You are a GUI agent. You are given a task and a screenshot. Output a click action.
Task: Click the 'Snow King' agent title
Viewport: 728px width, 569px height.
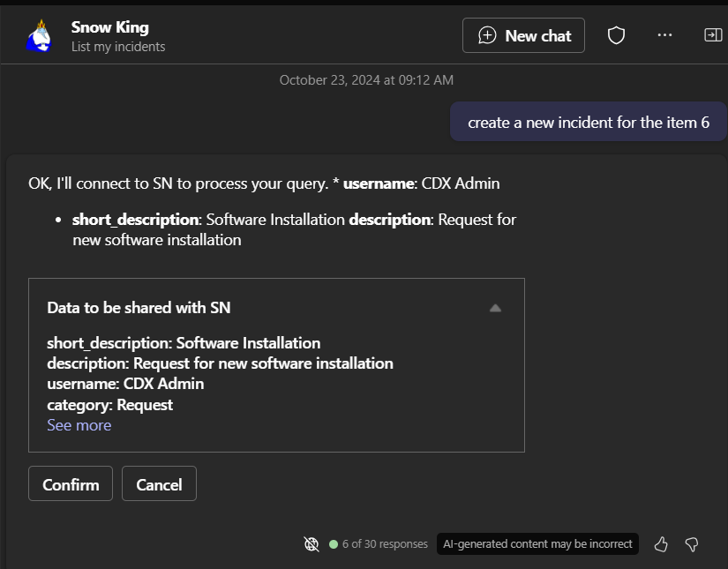pos(110,27)
